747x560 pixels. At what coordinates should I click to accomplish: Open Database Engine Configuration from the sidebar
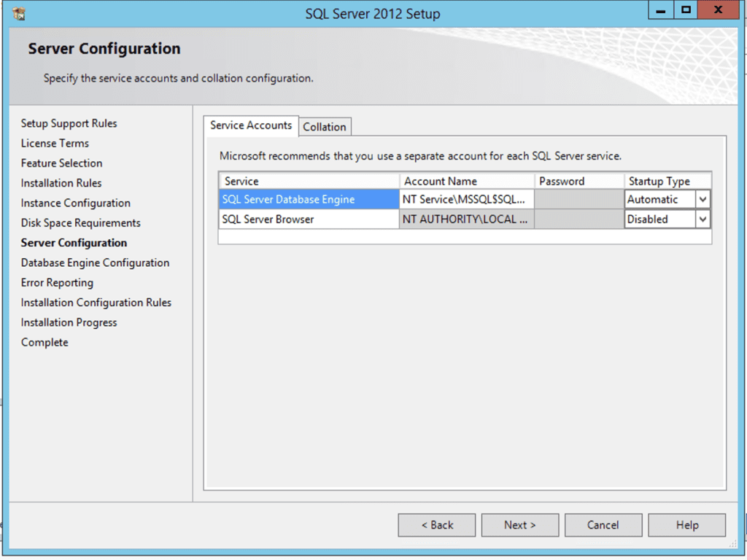(x=93, y=262)
